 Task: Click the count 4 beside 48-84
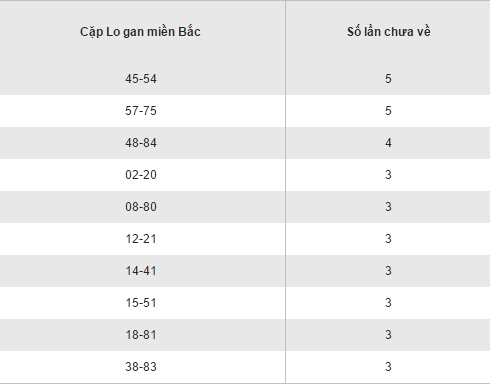tap(388, 143)
